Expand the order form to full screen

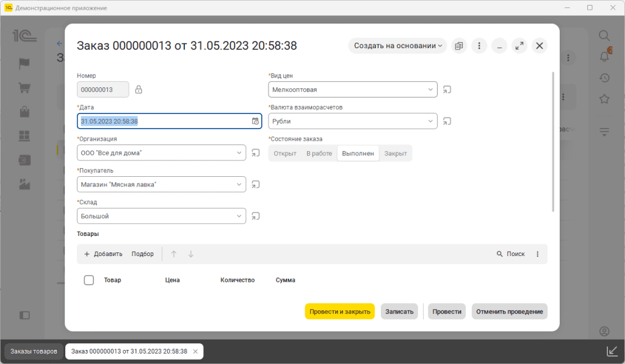click(519, 46)
